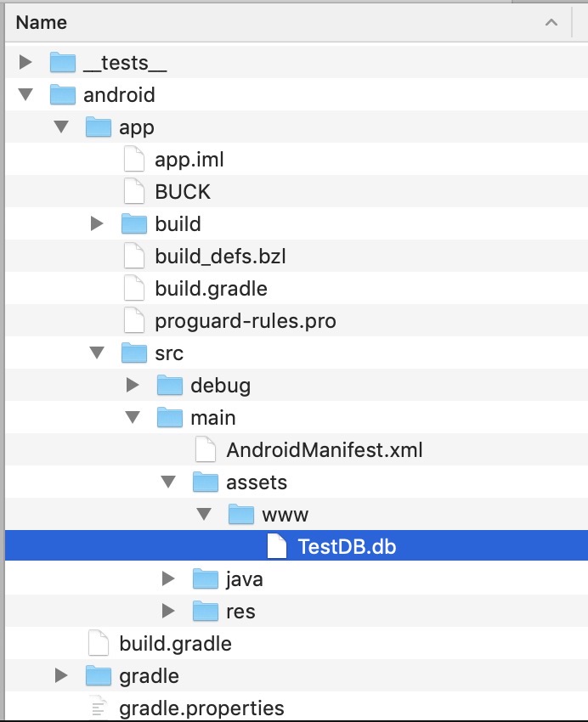Select the app.iml file name
Screen dimensions: 588x722
tap(189, 161)
